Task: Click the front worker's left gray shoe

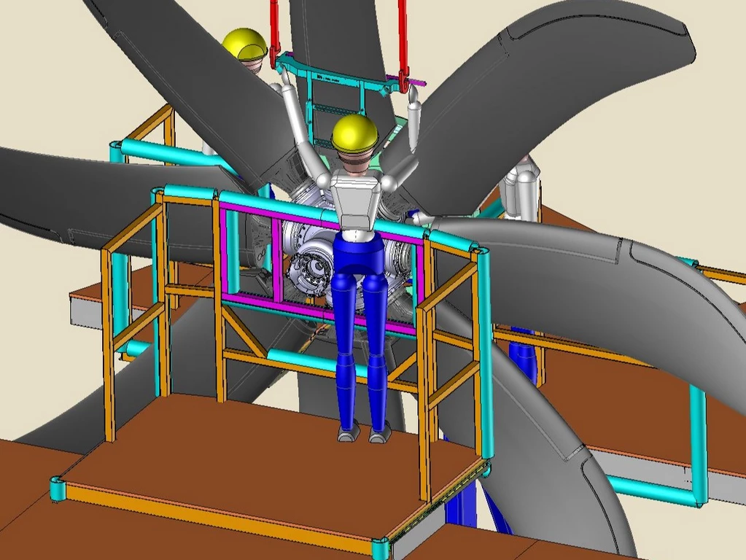Action: point(348,433)
